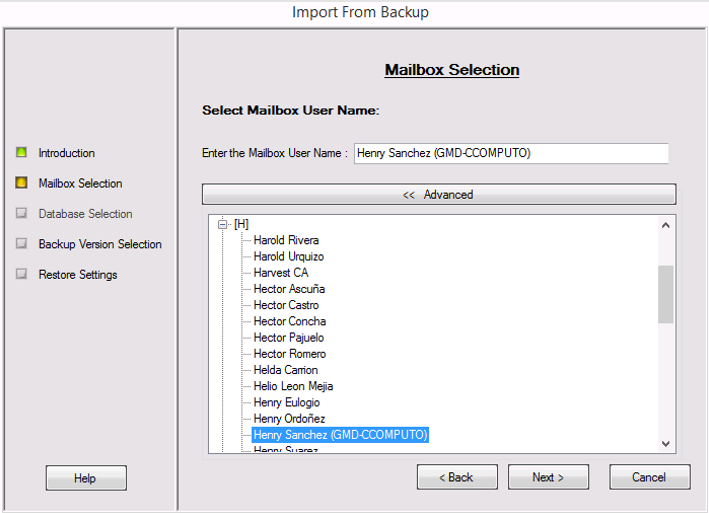709x513 pixels.
Task: Select Hector Castro mailbox
Action: pyautogui.click(x=286, y=305)
